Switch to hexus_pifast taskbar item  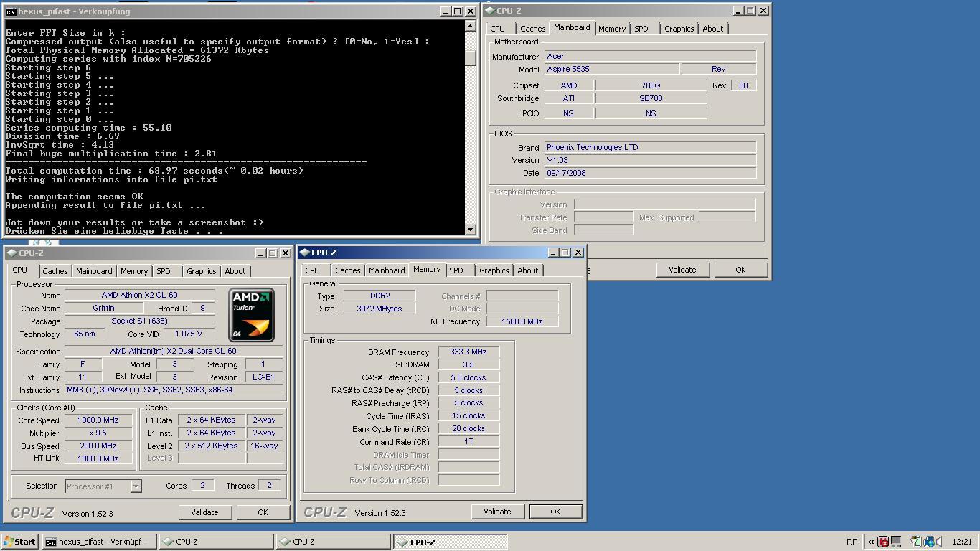pos(98,542)
